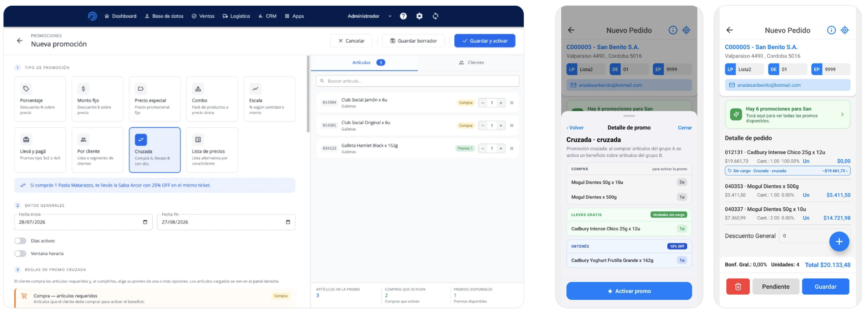Click Volver in promo detail sheet
The image size is (868, 316).
pyautogui.click(x=575, y=128)
